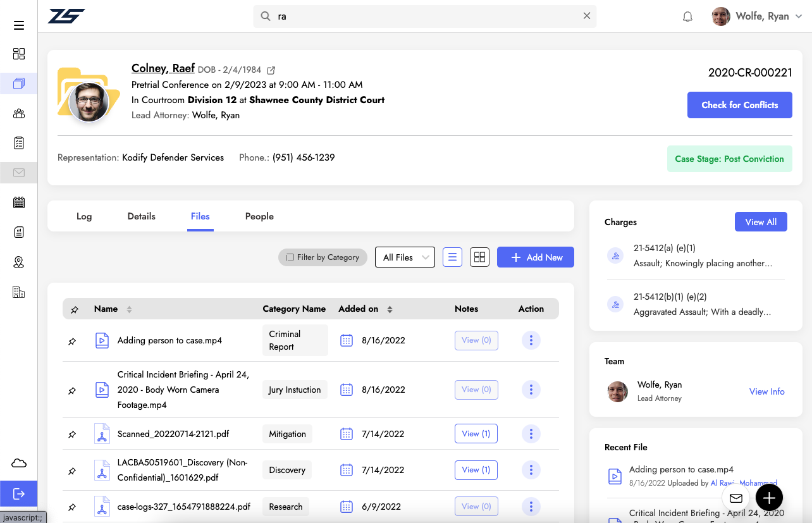Screen dimensions: 812x523
Task: Switch to the Details tab
Action: pyautogui.click(x=141, y=216)
